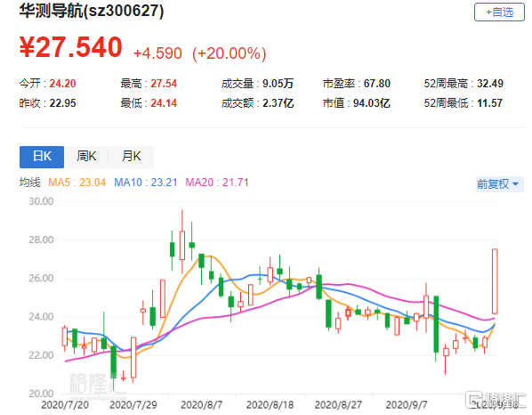532x415 pixels.
Task: Click the y-axis label 26.00
Action: coord(41,279)
